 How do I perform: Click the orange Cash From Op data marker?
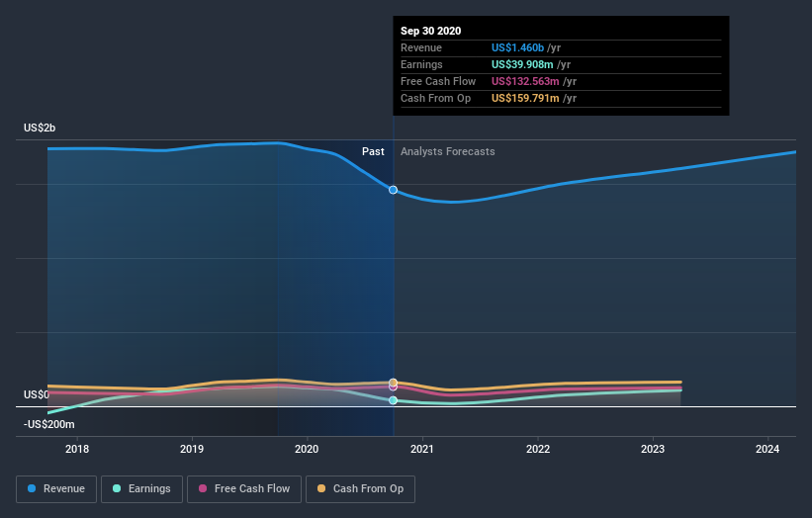(x=393, y=383)
